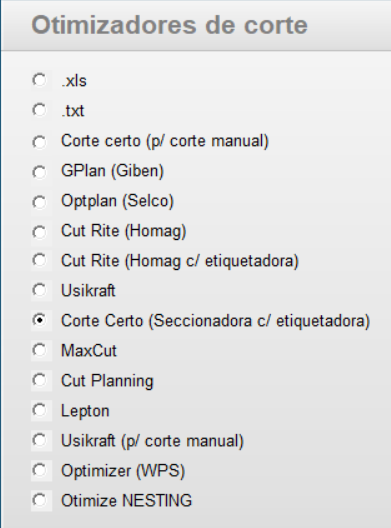Pick the GPlan (Giben) optimizer
Image resolution: width=391 pixels, height=528 pixels.
click(39, 171)
